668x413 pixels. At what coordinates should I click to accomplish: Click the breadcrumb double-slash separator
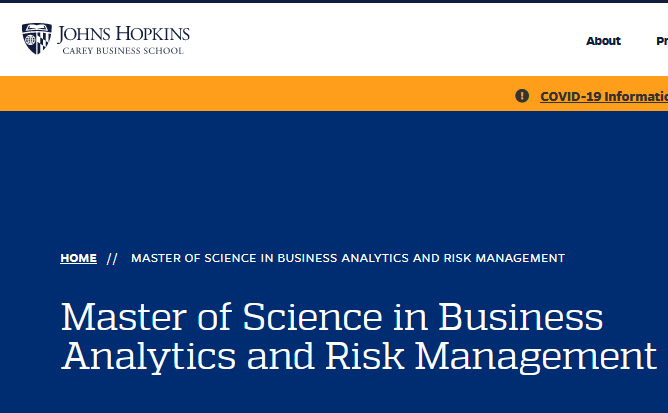click(112, 259)
